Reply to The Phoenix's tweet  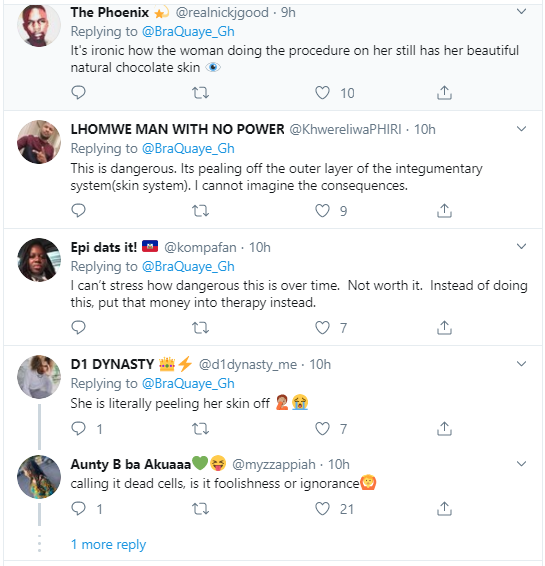pos(78,93)
